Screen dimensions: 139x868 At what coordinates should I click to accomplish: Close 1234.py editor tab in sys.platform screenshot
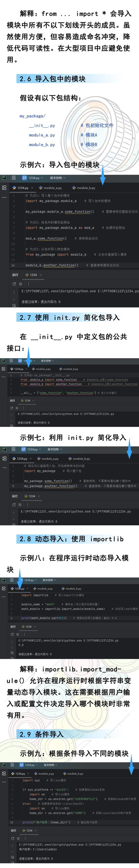(x=28, y=773)
